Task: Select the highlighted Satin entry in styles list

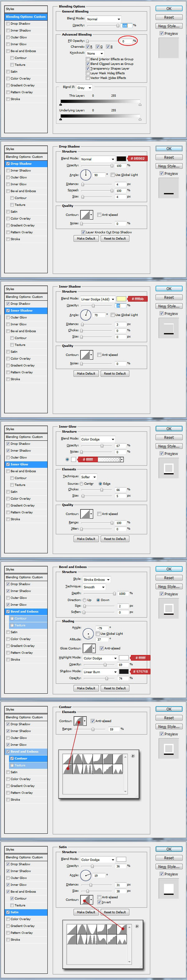Action: (26, 912)
